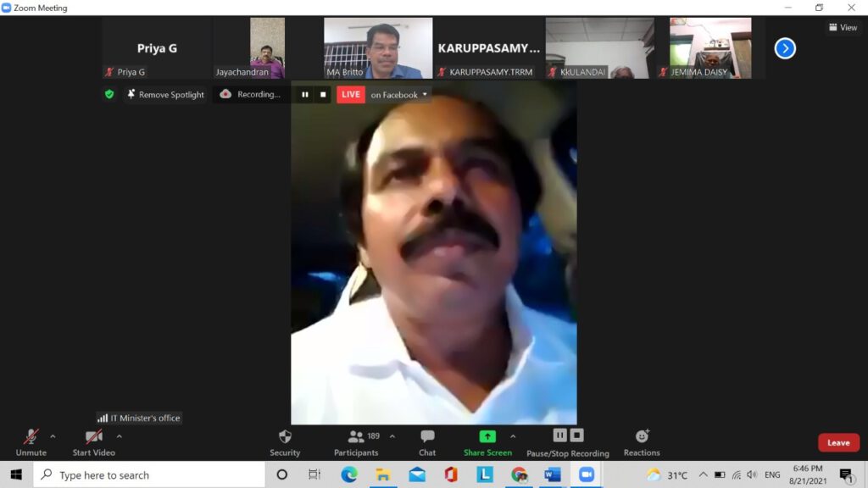Click the green encryption shield icon
The height and width of the screenshot is (488, 868).
click(x=109, y=94)
